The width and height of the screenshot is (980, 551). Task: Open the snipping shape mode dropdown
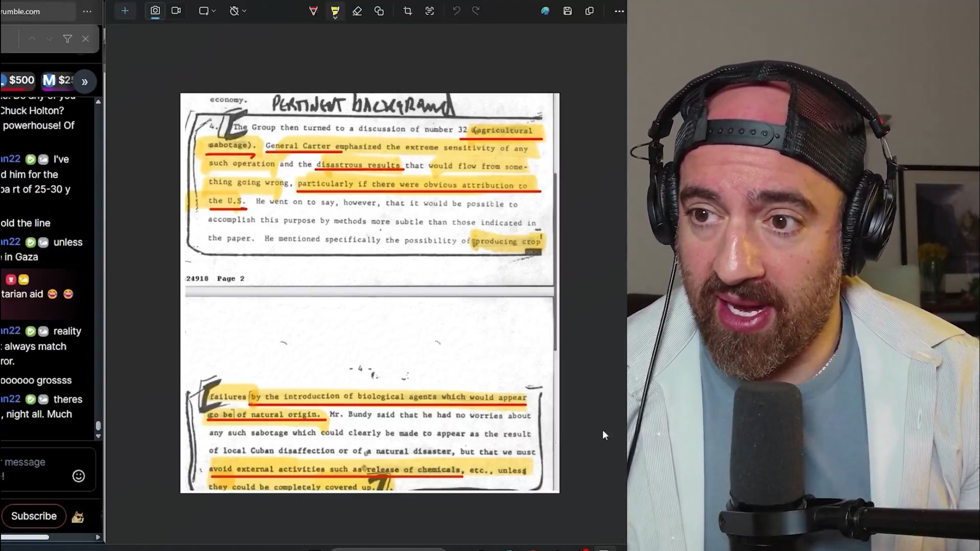208,11
